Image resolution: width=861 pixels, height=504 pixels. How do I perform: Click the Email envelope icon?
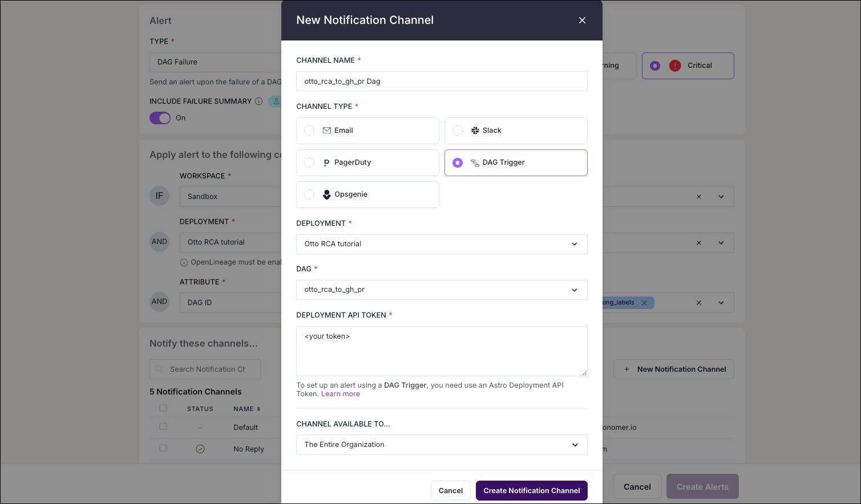point(327,131)
